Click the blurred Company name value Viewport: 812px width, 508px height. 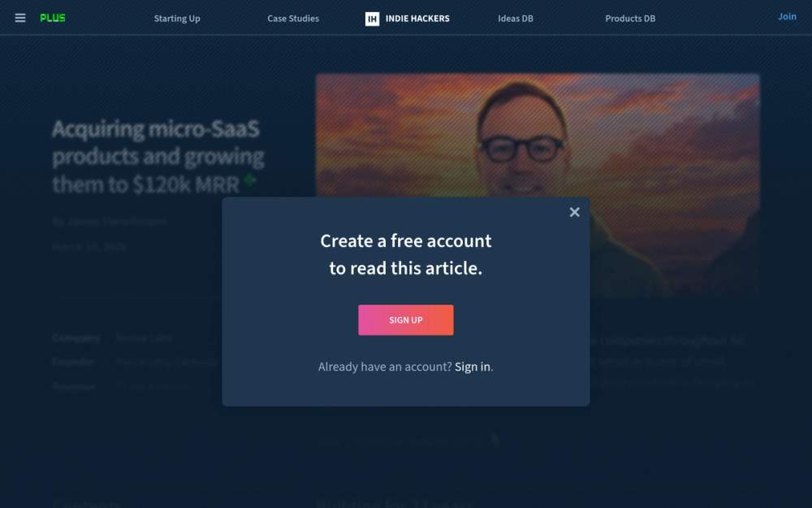point(144,338)
